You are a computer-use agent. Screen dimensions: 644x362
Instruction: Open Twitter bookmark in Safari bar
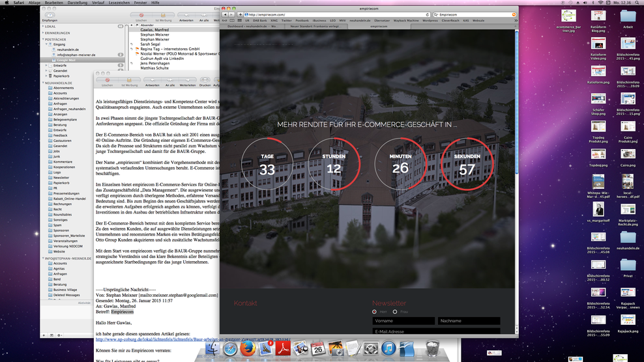pyautogui.click(x=286, y=21)
